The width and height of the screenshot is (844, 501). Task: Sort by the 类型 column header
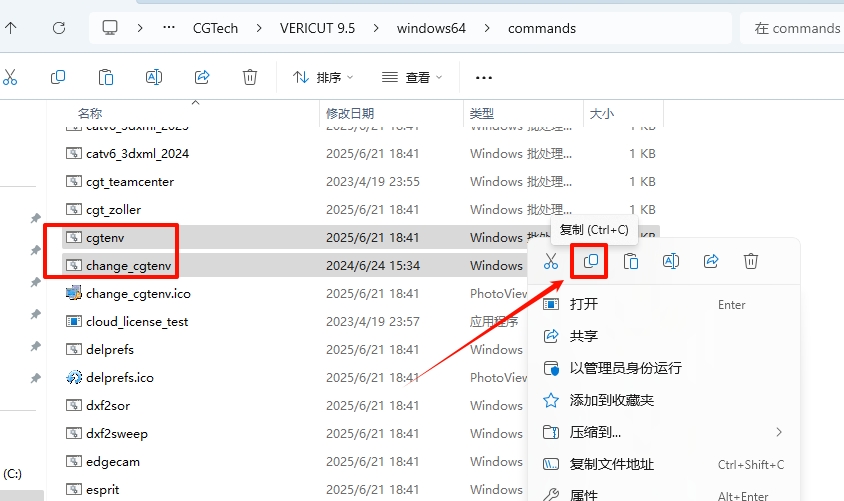point(482,114)
